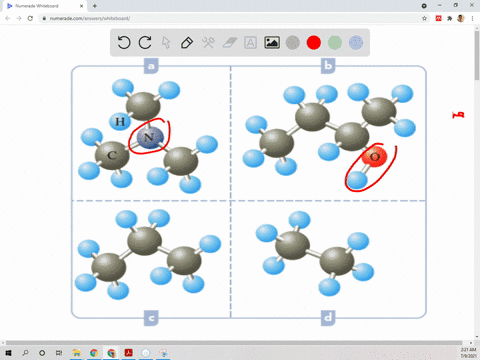The image size is (480, 360).
Task: Click the numerade.com address bar
Action: pos(230,18)
